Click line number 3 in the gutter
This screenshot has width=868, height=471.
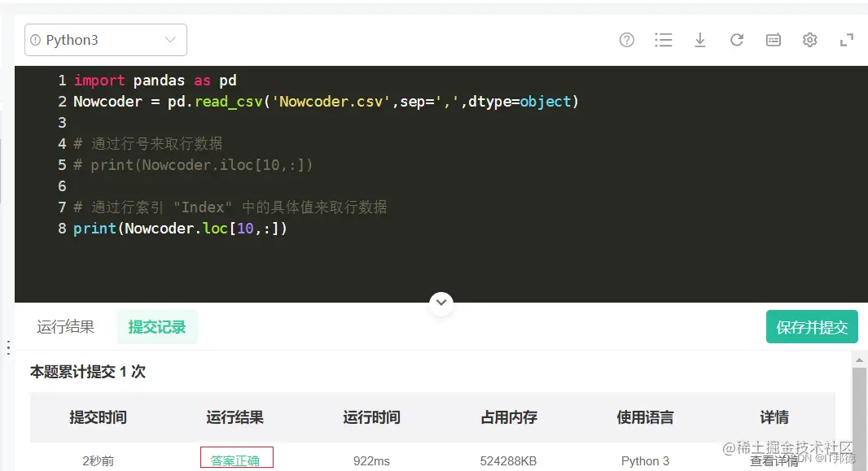tap(62, 123)
